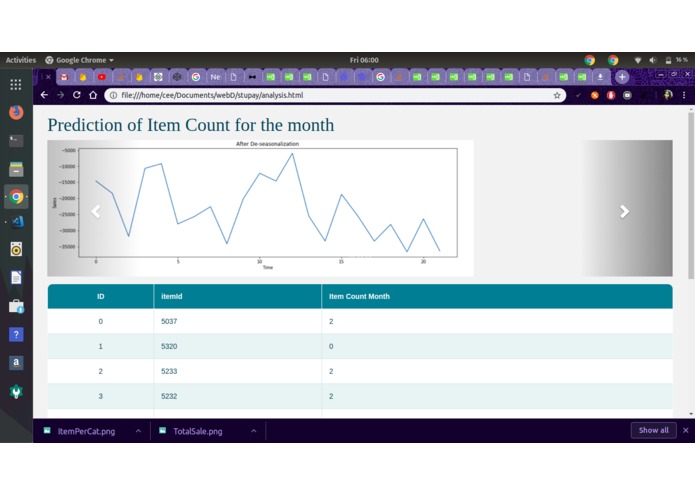Open the battery indicator showing 16%
The width and height of the screenshot is (695, 494).
tap(676, 60)
